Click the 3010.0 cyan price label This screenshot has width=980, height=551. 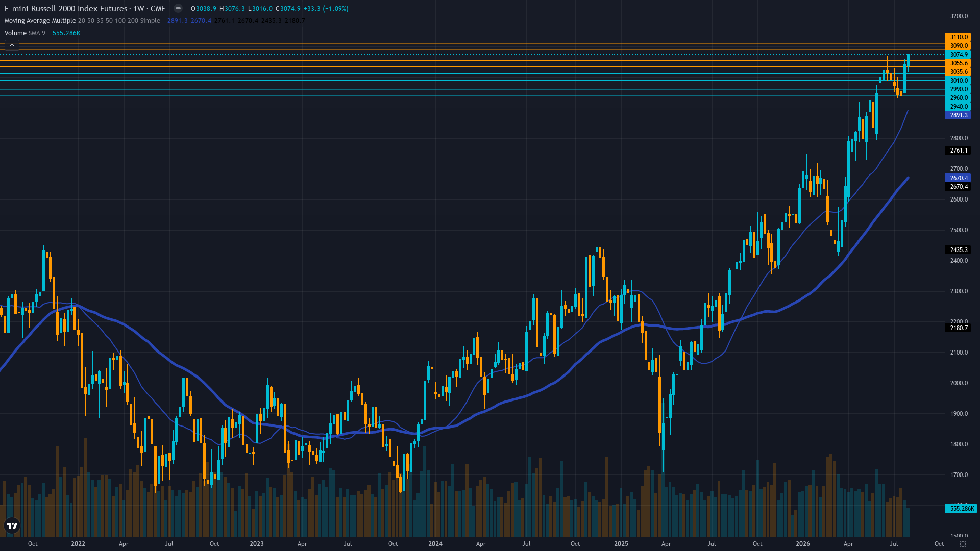point(958,81)
